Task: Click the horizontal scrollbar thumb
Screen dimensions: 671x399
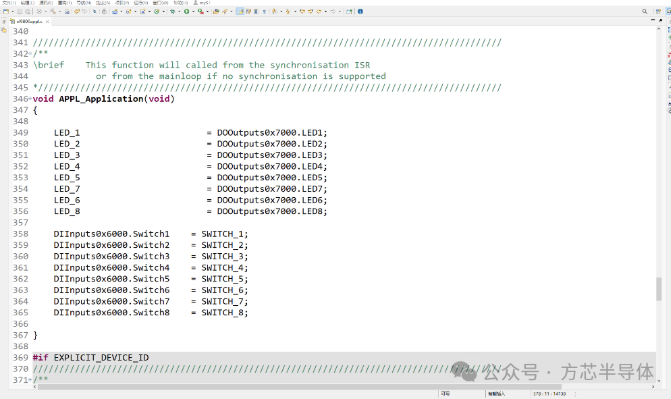Action: coord(300,387)
